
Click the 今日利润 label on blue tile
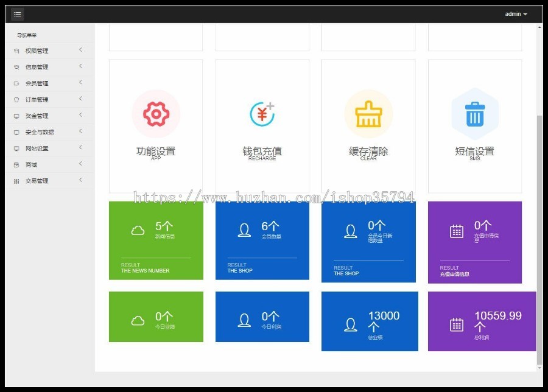coord(272,327)
